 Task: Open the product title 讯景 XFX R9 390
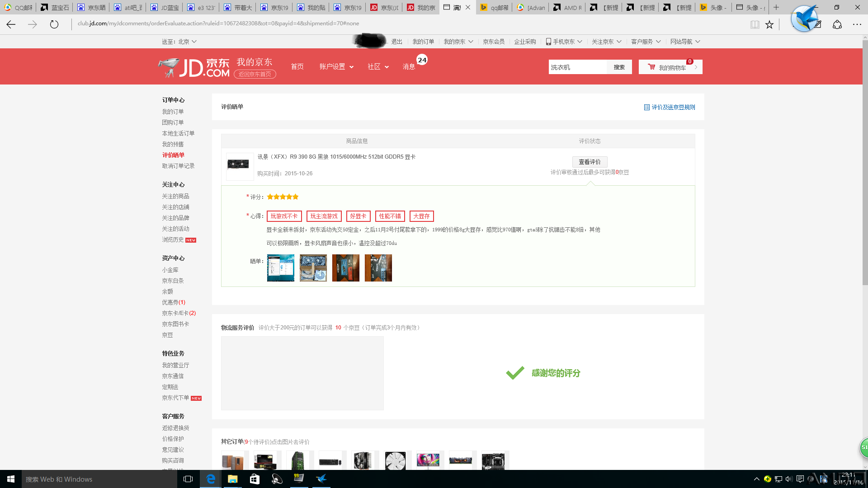point(336,157)
